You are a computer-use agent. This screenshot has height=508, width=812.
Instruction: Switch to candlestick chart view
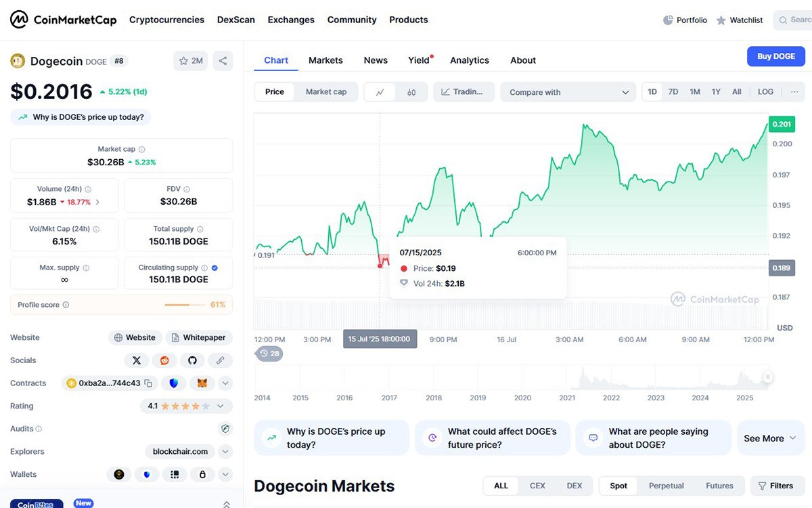[411, 92]
